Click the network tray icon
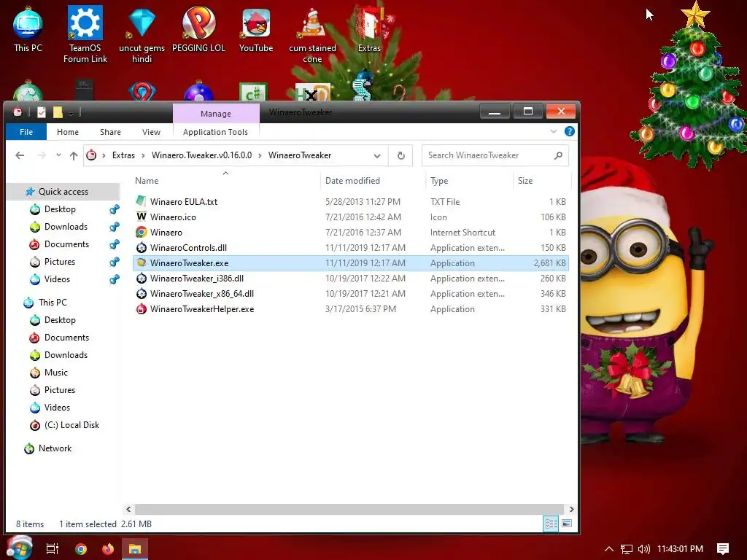 [x=627, y=549]
